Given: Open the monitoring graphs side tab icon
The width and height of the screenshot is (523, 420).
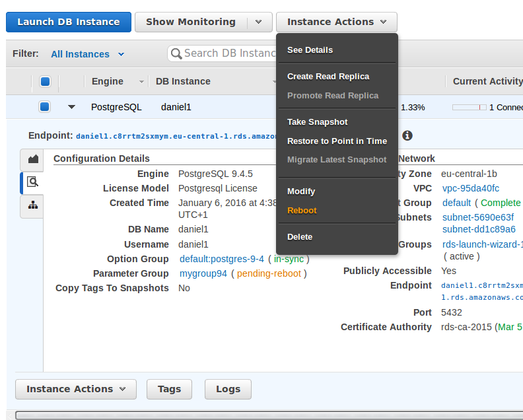Looking at the screenshot, I should (33, 159).
